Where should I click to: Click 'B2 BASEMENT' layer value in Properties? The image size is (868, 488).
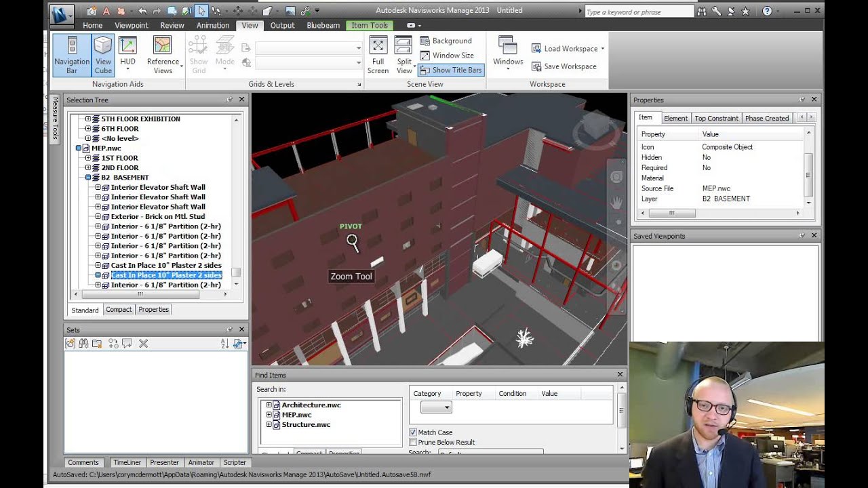726,199
